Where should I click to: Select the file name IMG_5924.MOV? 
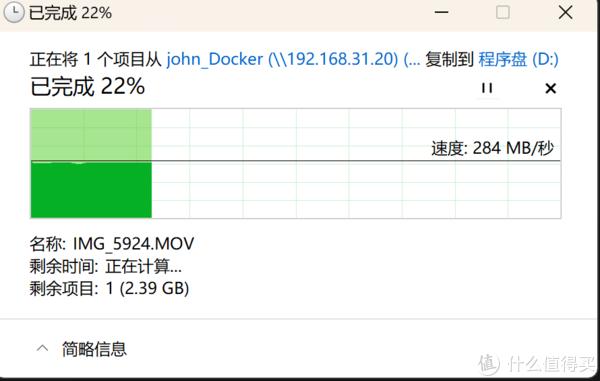(x=134, y=244)
